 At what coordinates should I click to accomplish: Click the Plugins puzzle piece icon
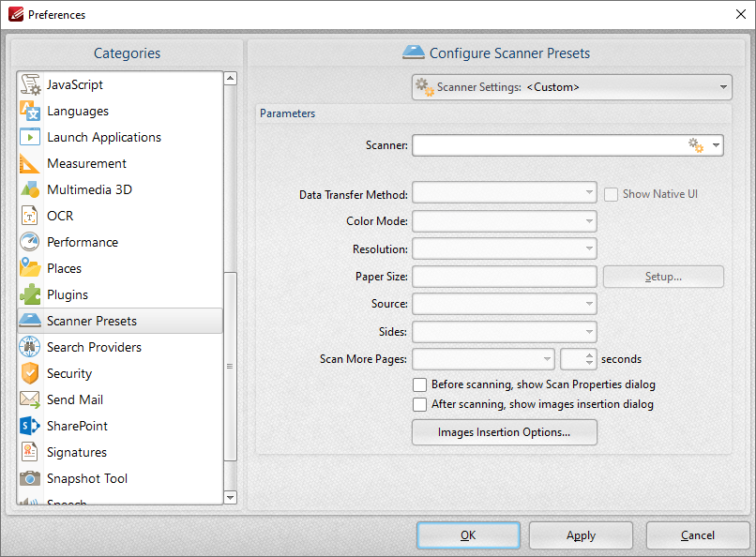pos(30,294)
